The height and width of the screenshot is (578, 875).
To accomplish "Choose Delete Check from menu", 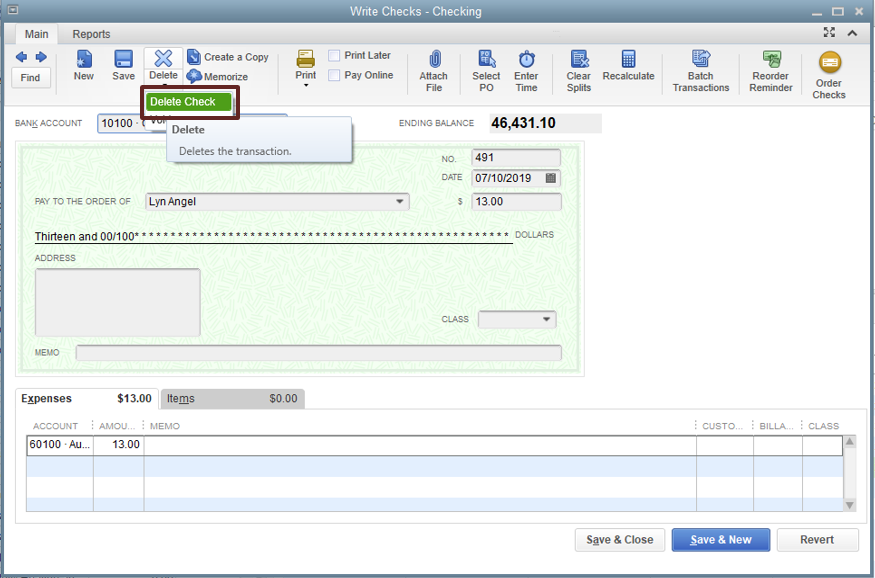I will point(189,102).
